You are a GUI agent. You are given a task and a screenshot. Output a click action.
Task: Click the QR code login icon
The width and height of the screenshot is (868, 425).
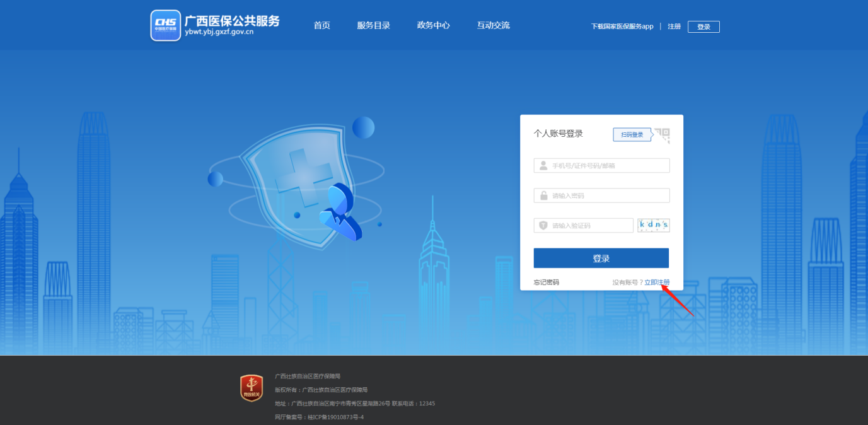662,135
